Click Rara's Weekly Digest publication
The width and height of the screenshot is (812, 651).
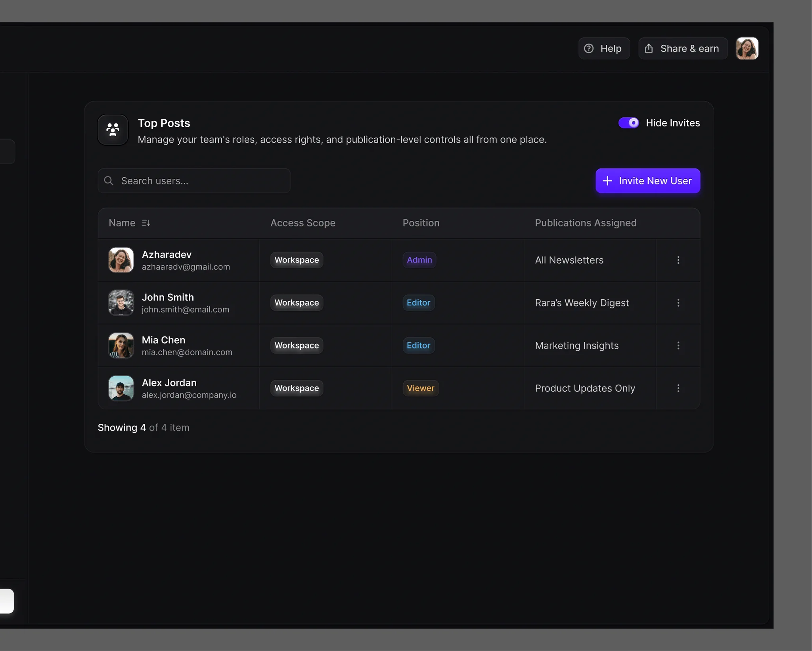pyautogui.click(x=582, y=303)
